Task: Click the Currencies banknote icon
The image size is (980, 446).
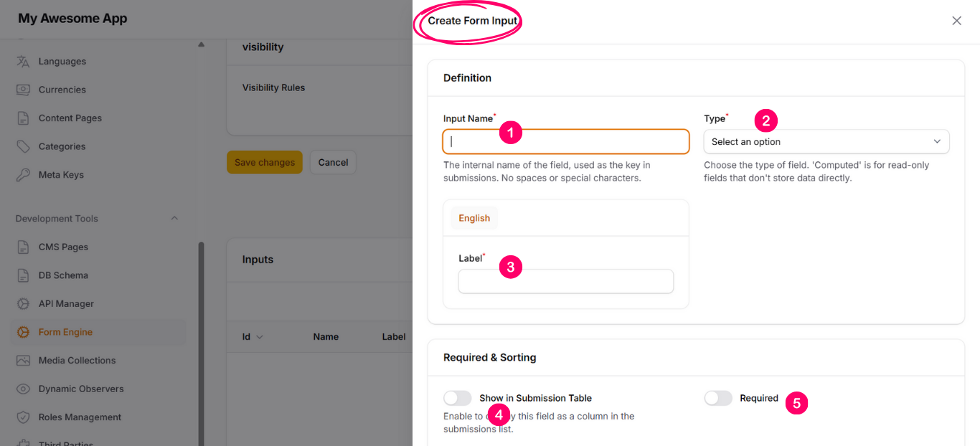Action: (x=23, y=90)
